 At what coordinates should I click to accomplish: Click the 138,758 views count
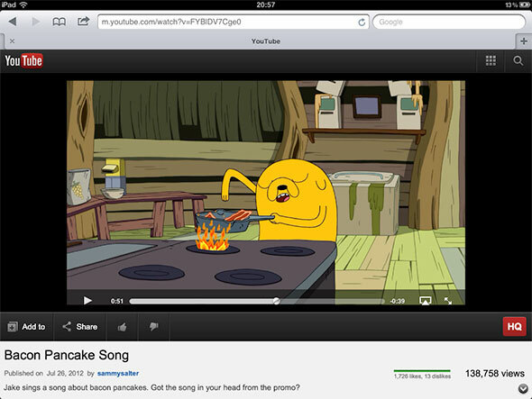(x=495, y=373)
